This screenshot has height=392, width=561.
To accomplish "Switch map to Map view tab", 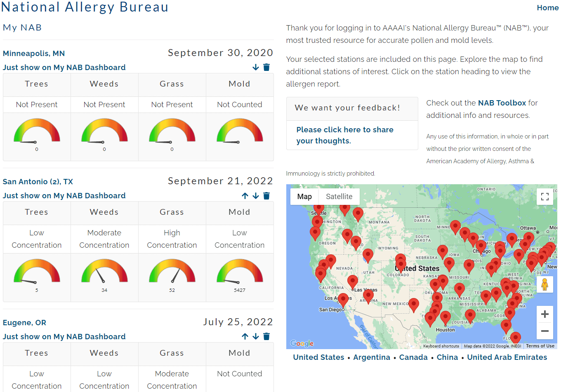I will (304, 197).
